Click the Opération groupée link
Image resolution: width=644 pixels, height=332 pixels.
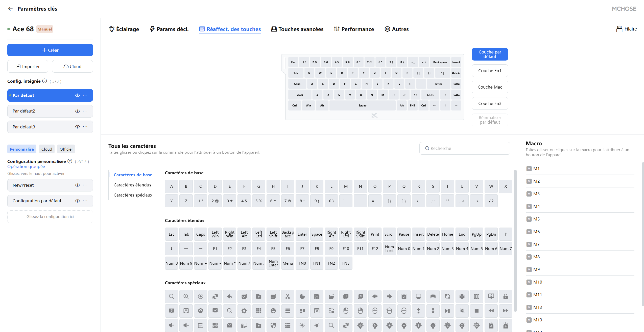(x=26, y=167)
